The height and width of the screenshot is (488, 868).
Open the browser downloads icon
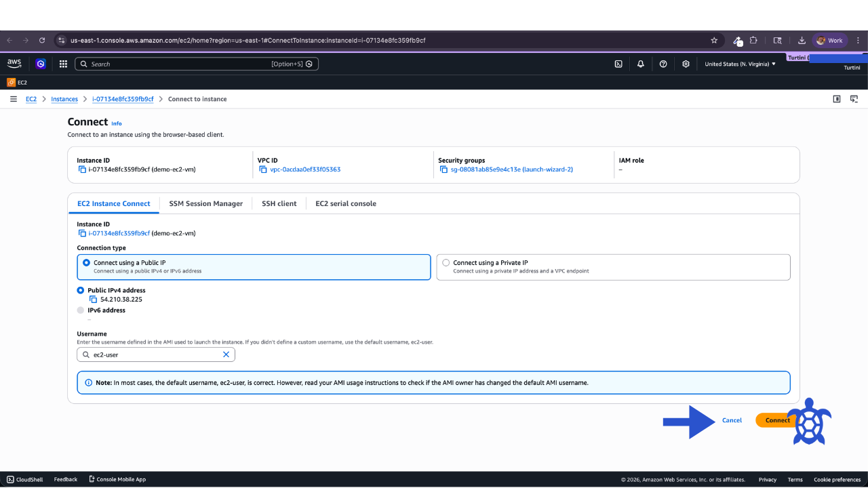(x=802, y=41)
